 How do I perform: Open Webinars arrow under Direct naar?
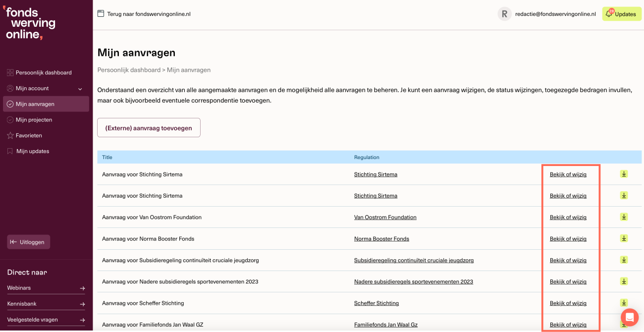82,288
